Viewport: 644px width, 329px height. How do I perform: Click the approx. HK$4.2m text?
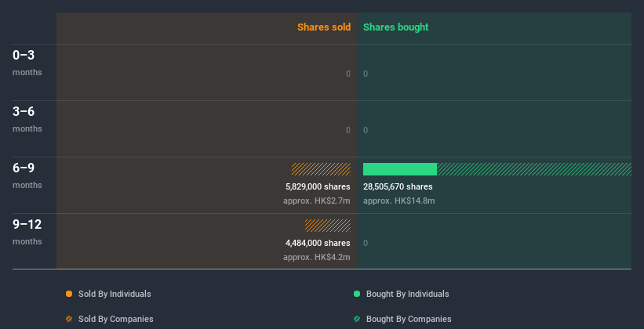[317, 257]
